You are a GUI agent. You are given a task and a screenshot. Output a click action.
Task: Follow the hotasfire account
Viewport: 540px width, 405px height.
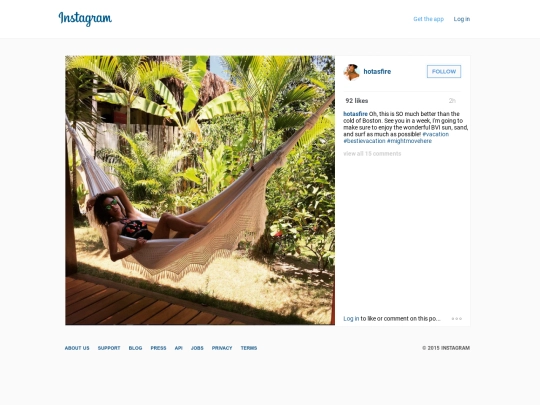point(444,72)
